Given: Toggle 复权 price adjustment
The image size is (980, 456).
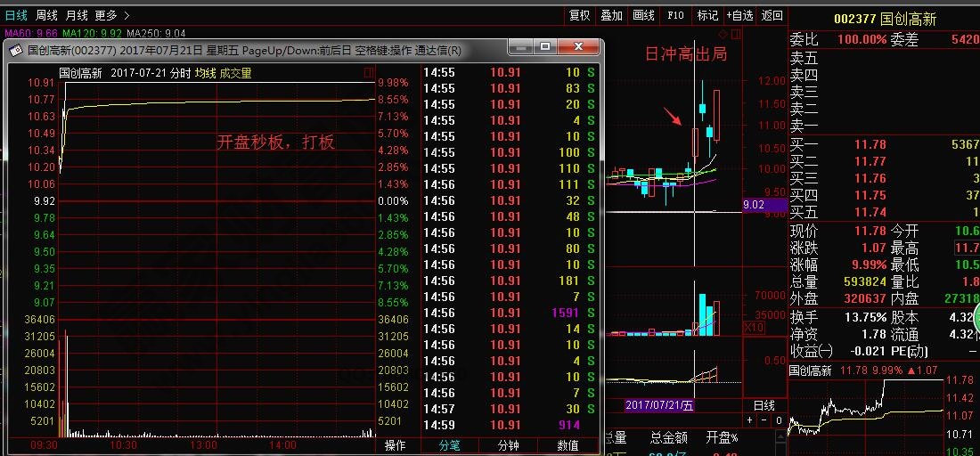Looking at the screenshot, I should [x=579, y=15].
